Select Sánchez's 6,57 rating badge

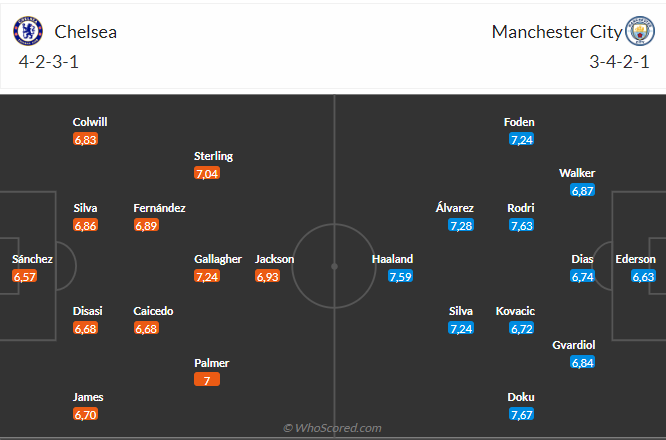(x=25, y=276)
